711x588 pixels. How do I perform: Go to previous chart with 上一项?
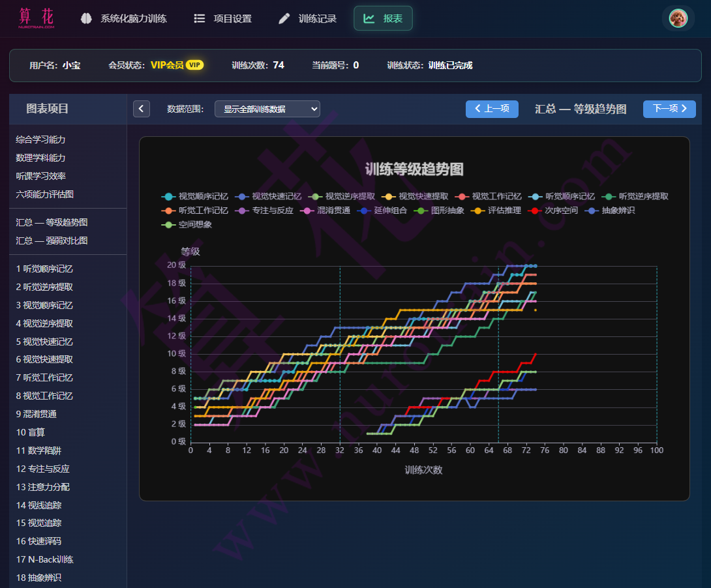tap(492, 109)
